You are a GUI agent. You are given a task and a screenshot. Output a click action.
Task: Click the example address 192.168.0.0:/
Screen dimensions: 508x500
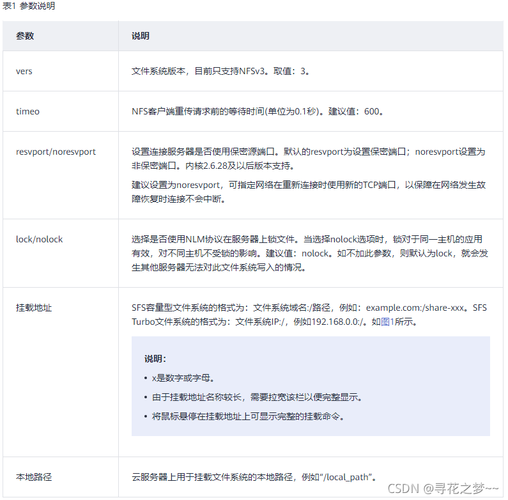(337, 322)
